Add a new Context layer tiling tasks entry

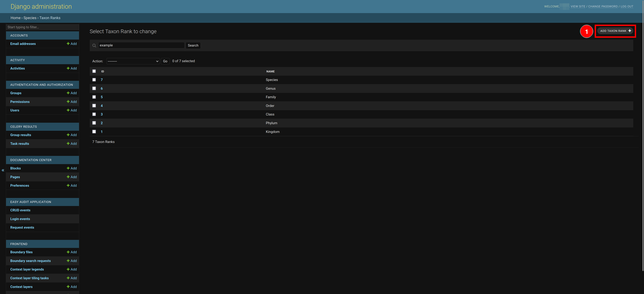(x=72, y=278)
